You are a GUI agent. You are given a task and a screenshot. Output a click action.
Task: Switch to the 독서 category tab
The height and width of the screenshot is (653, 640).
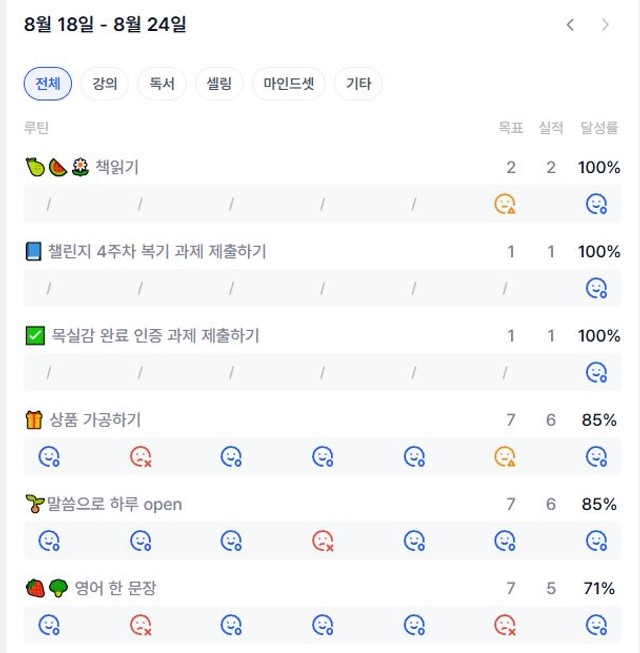162,84
